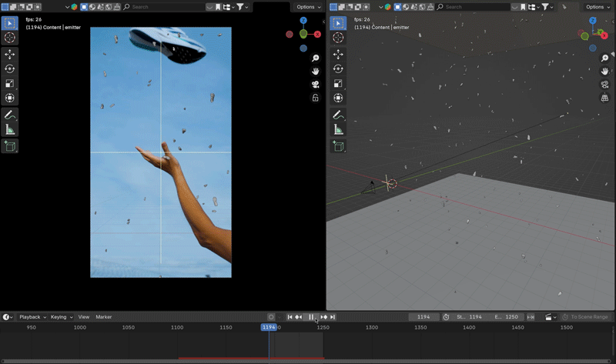Select the Select Box tool in left viewport

click(10, 23)
